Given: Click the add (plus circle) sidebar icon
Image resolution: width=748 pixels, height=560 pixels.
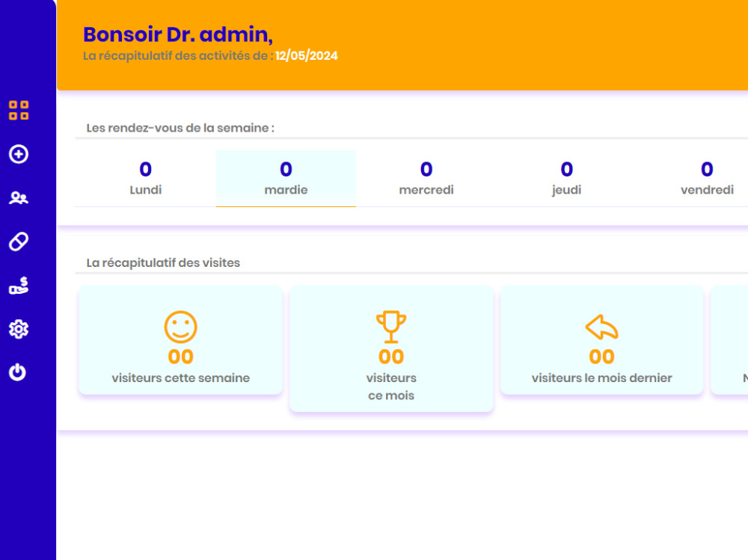Looking at the screenshot, I should [19, 154].
